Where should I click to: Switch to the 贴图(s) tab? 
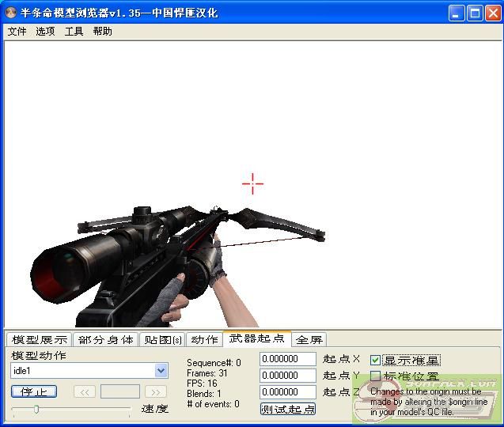pyautogui.click(x=162, y=339)
